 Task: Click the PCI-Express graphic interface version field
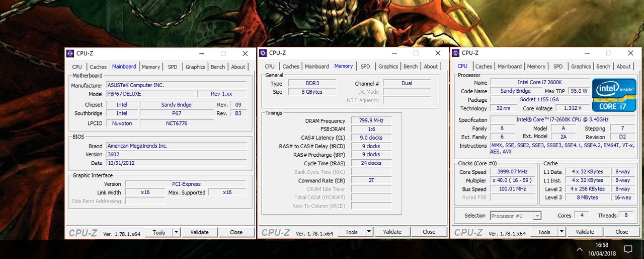[x=186, y=184]
